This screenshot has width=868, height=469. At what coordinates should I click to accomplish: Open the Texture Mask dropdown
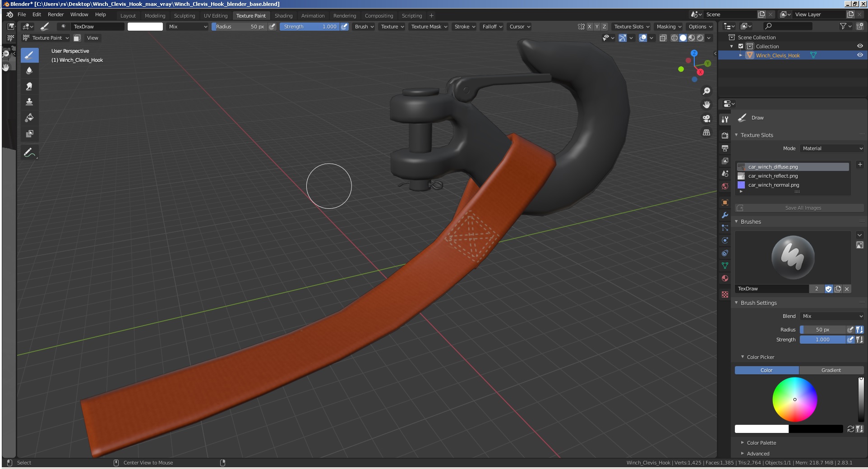point(429,27)
